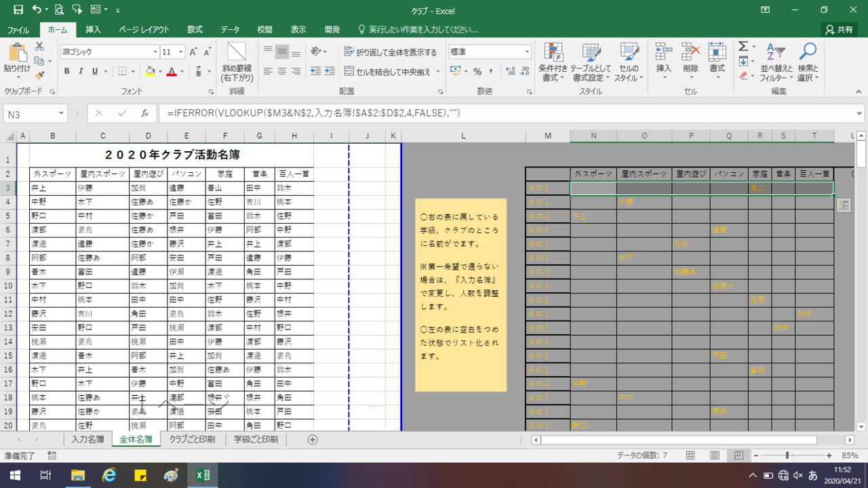Image resolution: width=868 pixels, height=488 pixels.
Task: Open Format as Table (テーブルとして書式設定) menu
Action: click(590, 62)
